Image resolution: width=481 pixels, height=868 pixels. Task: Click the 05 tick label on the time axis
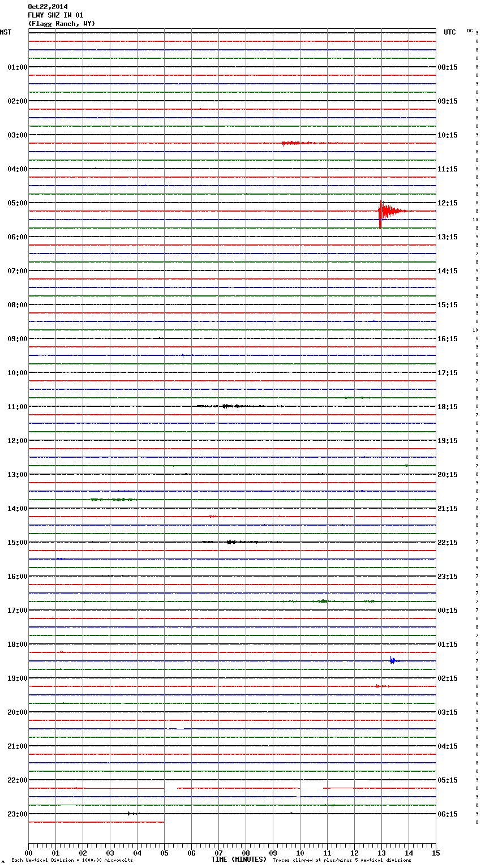point(164,853)
